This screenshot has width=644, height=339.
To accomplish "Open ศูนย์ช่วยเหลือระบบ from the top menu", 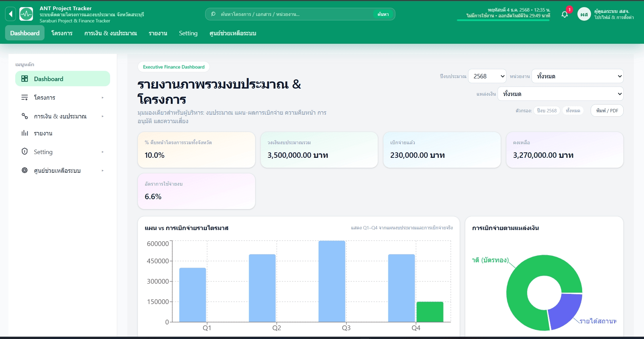I will pyautogui.click(x=233, y=33).
